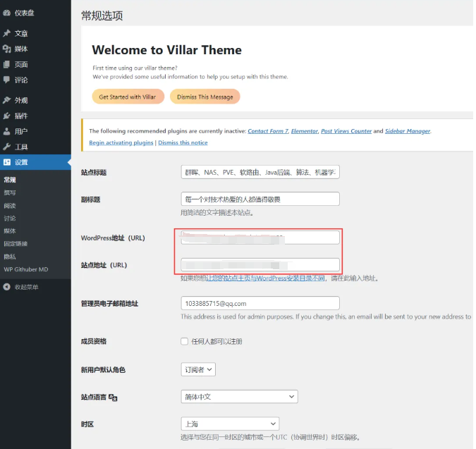
Task: Click the Tools wrench icon
Action: (x=6, y=147)
